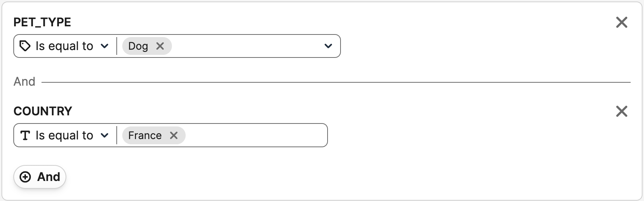Image resolution: width=644 pixels, height=201 pixels.
Task: Open the PET_TYPE values dropdown arrow
Action: (328, 46)
